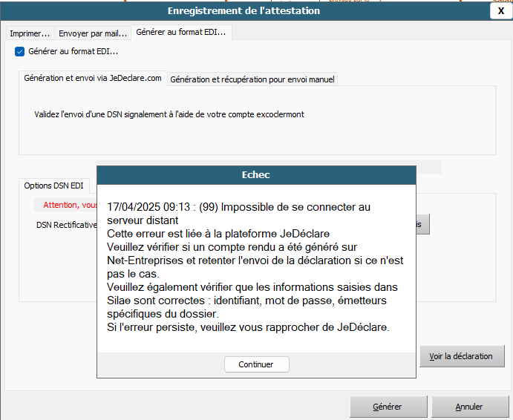
Task: Click the error line mentioning serveur distant
Action: 238,214
